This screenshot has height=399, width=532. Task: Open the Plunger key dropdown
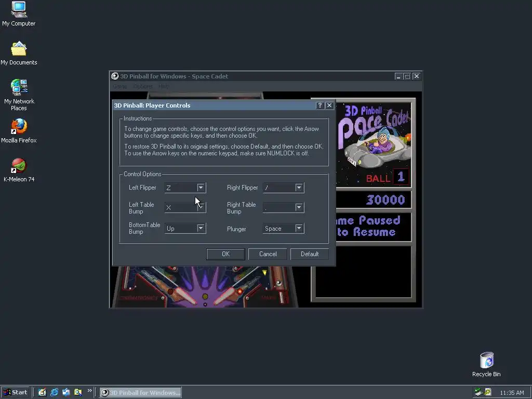pos(299,229)
